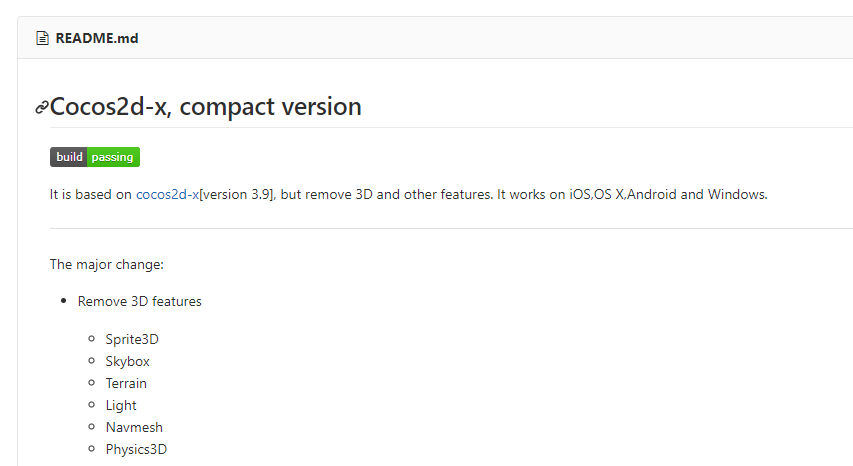Click the anchor link icon beside the heading
Viewport: 853px width, 466px height.
tap(42, 107)
